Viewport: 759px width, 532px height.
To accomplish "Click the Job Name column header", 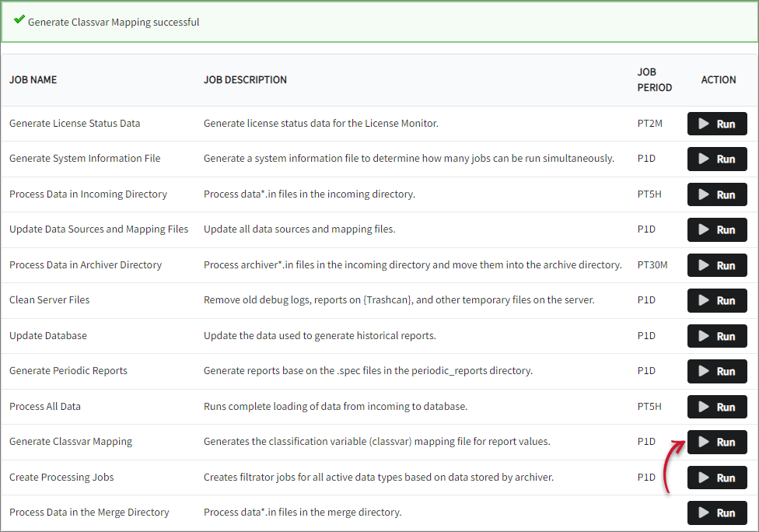I will pos(33,80).
